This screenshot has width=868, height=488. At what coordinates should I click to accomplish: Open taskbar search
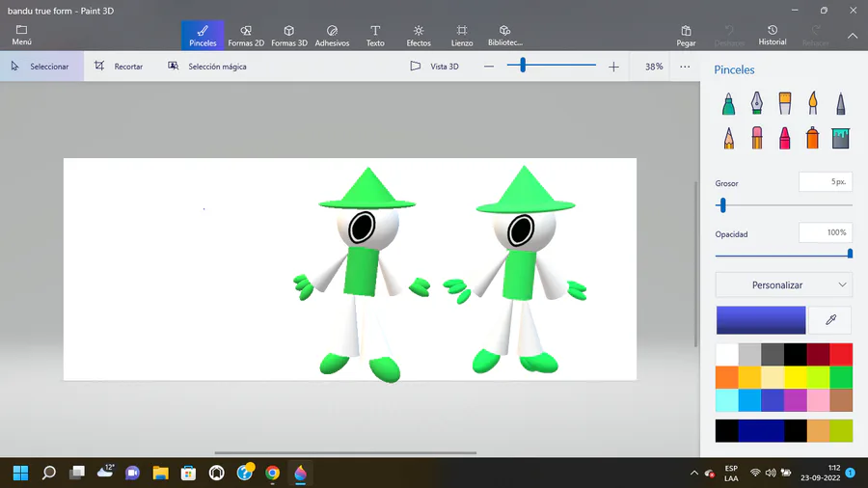pyautogui.click(x=49, y=474)
